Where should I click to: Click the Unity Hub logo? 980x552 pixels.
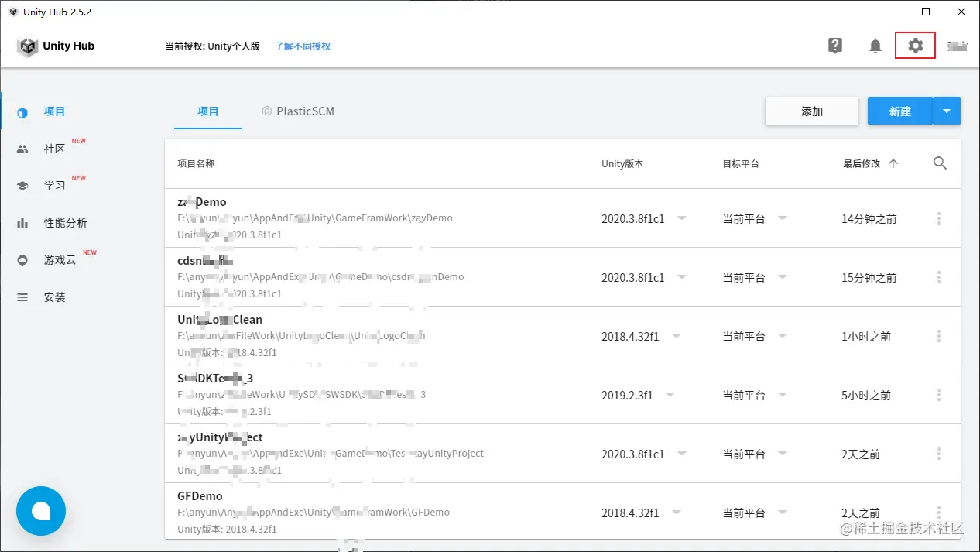click(56, 46)
